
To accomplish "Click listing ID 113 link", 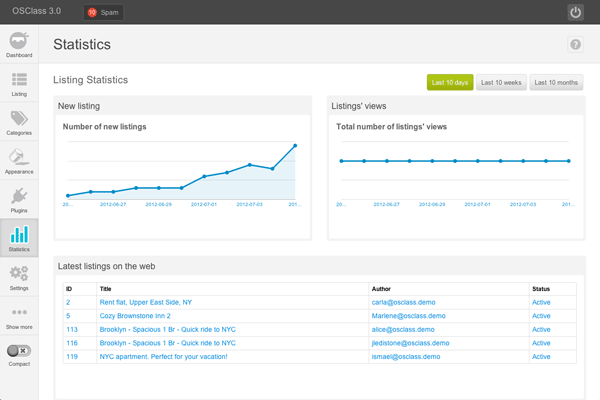I will point(71,329).
